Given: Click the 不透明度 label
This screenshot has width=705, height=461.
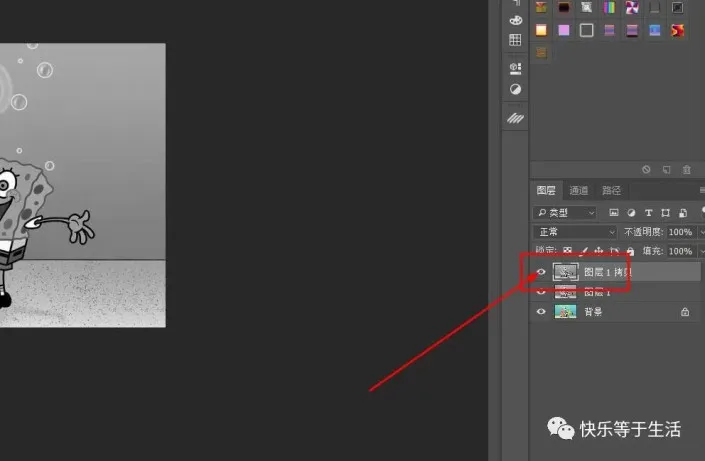Looking at the screenshot, I should (x=643, y=232).
